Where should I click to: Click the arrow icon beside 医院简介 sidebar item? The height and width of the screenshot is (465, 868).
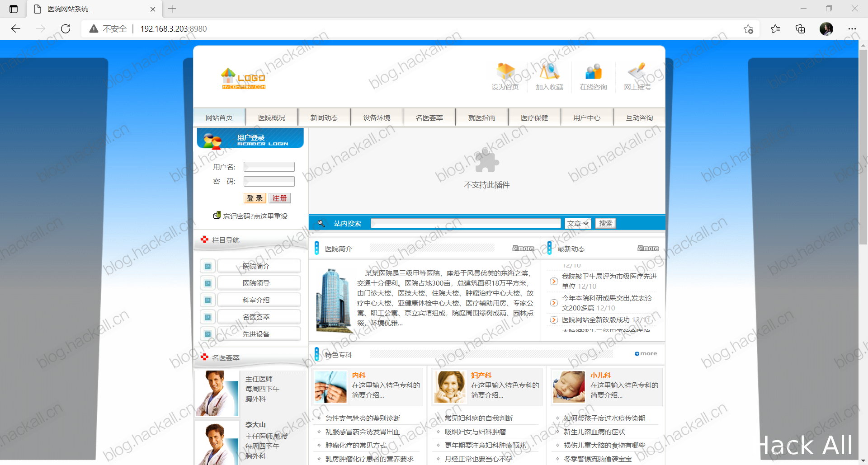(x=208, y=266)
